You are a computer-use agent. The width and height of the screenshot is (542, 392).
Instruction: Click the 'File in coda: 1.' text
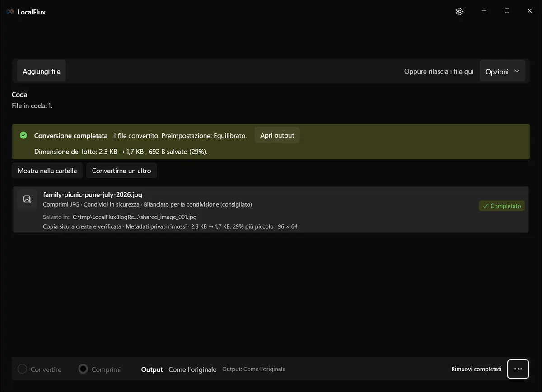coord(32,106)
